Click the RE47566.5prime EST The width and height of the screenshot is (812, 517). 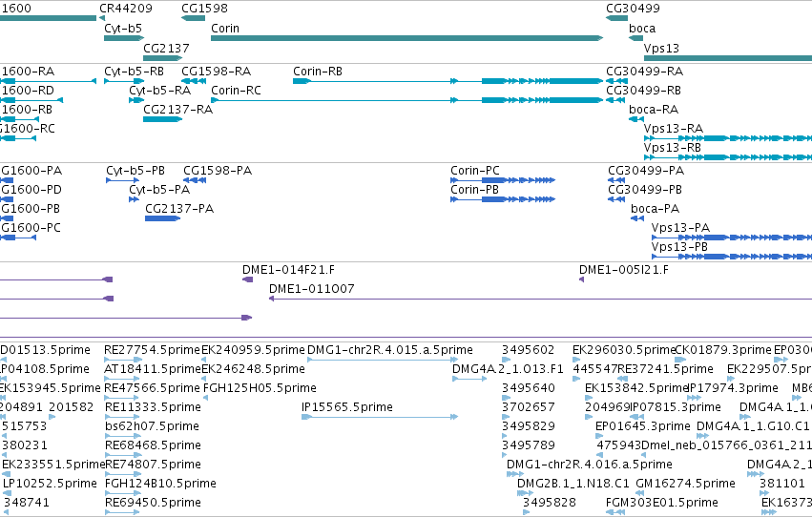[122, 398]
